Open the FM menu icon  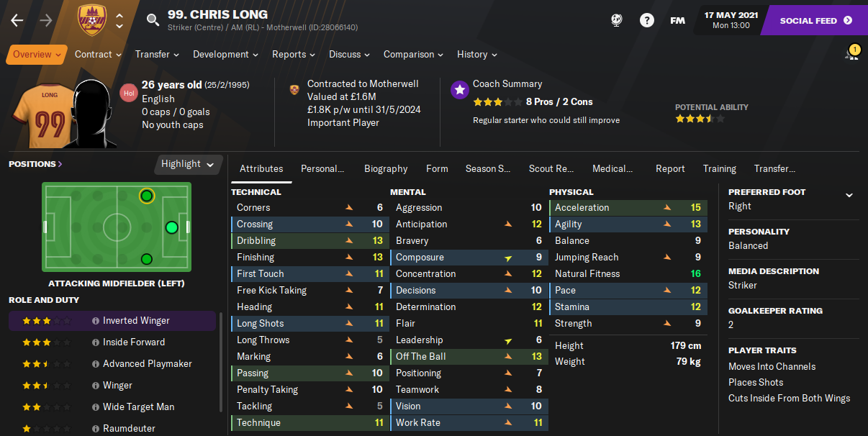(x=677, y=20)
